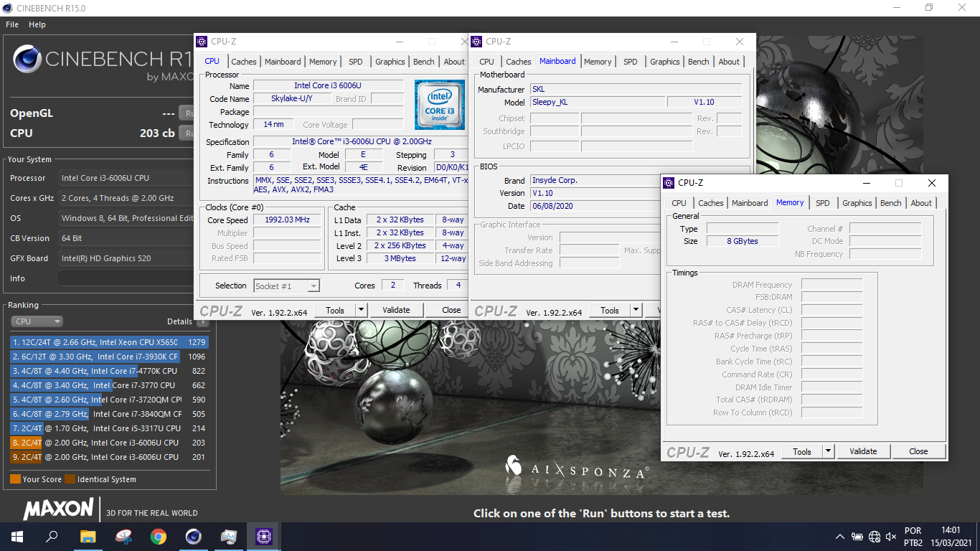Click Info input field in Your System
Image resolution: width=980 pixels, height=551 pixels.
coord(126,278)
